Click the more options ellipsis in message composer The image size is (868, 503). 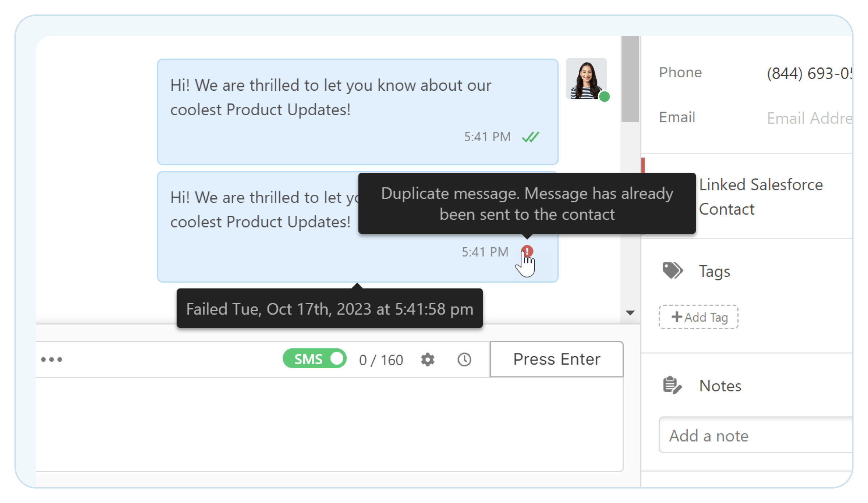tap(52, 359)
